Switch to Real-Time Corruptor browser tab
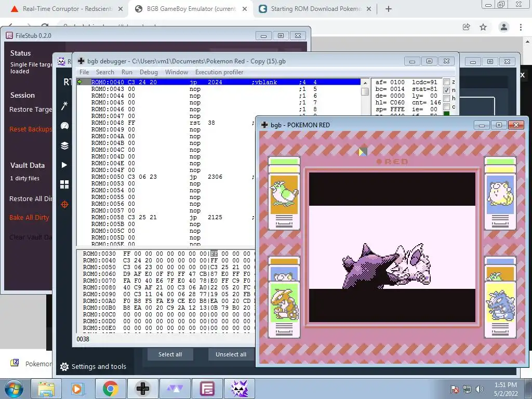Screen dimensions: 532x399 pos(67,9)
